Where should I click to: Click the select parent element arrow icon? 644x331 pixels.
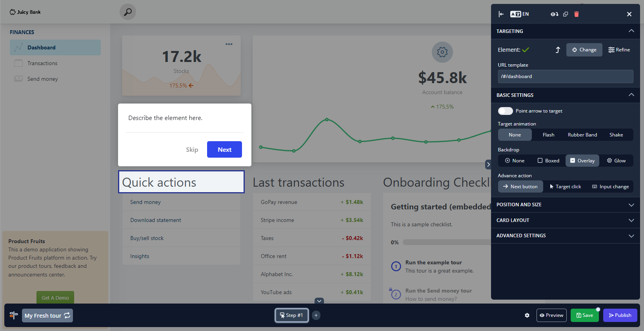tap(558, 50)
